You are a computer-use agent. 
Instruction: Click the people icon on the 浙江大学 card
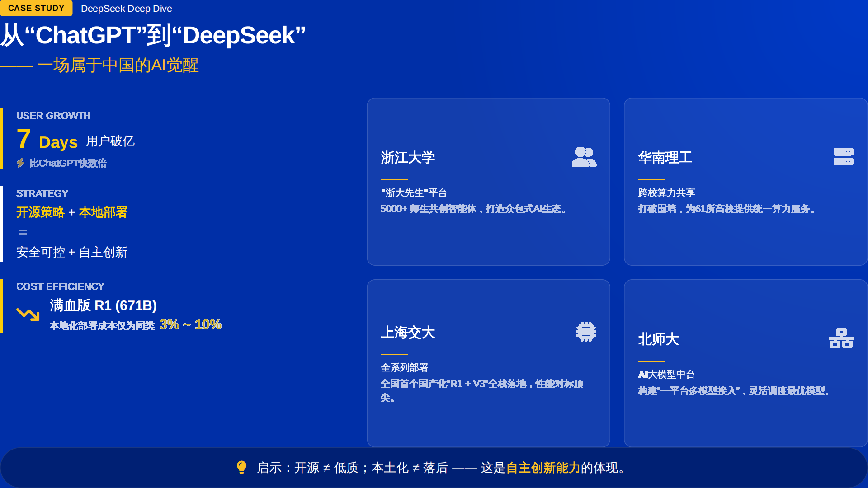584,157
